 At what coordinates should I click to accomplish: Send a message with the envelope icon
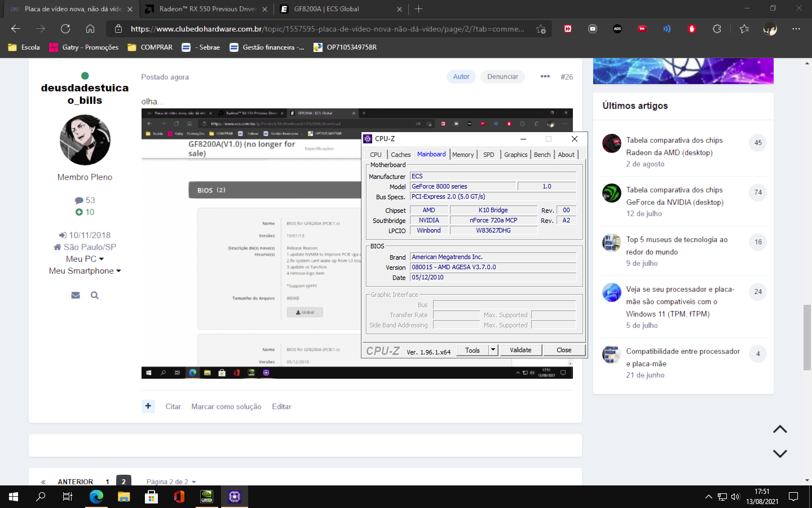click(76, 295)
